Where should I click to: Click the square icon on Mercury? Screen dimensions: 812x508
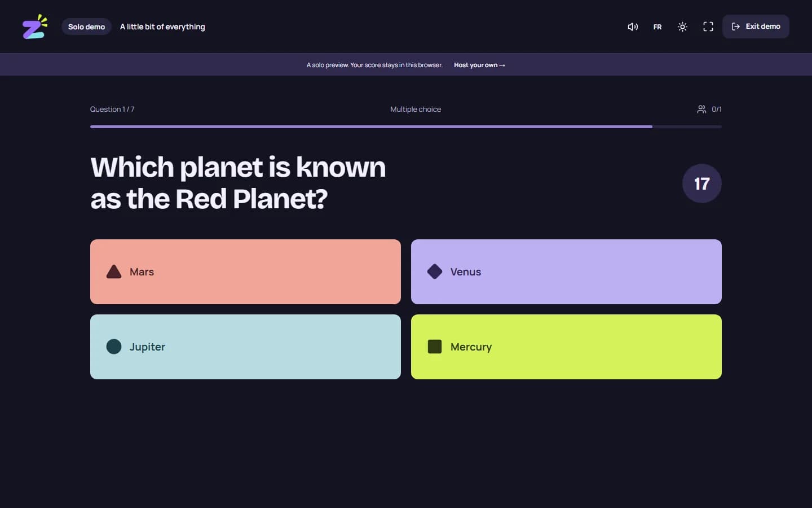pyautogui.click(x=435, y=347)
